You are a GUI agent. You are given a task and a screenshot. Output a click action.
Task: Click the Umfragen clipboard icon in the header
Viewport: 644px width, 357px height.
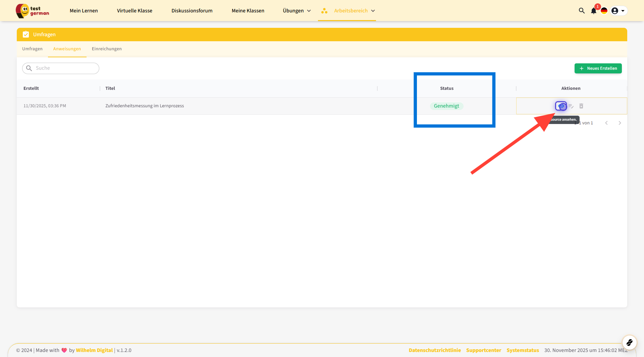26,35
